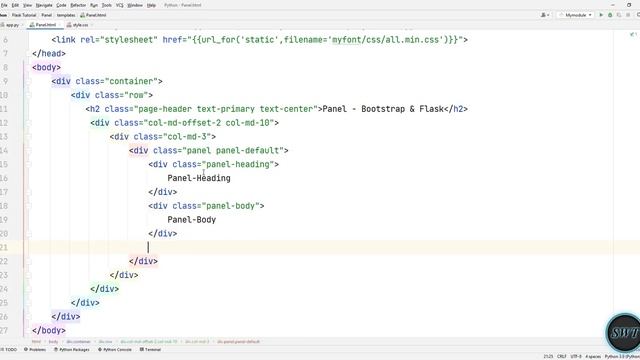Collapse the col-md-offset-2 div fold on line 12
The height and width of the screenshot is (360, 640).
pos(28,123)
